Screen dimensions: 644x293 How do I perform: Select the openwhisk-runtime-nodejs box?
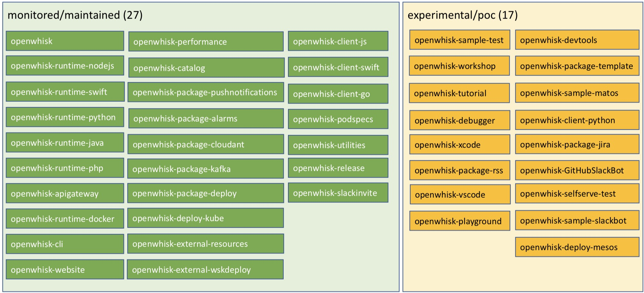[x=65, y=66]
